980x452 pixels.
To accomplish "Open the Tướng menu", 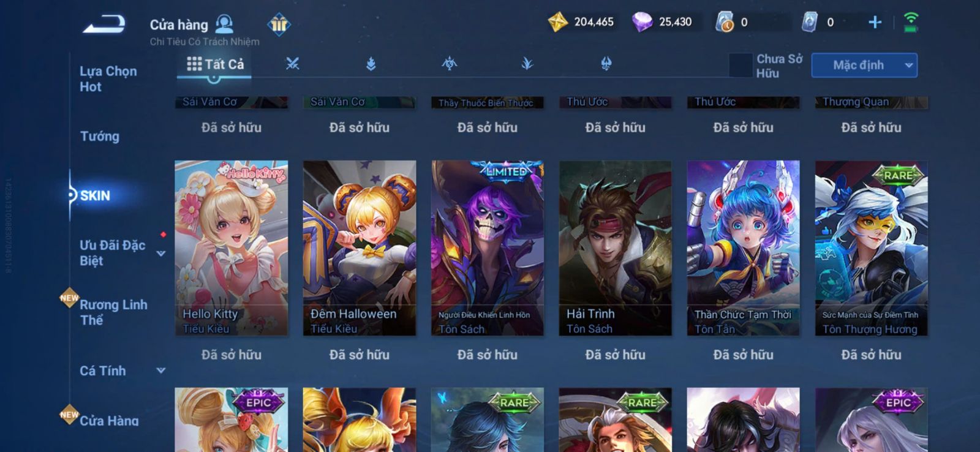I will 100,136.
